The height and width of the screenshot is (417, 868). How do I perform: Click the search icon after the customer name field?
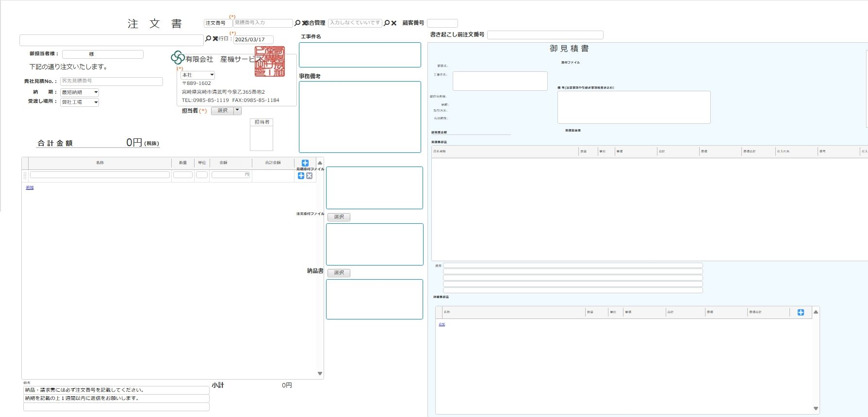tap(208, 39)
